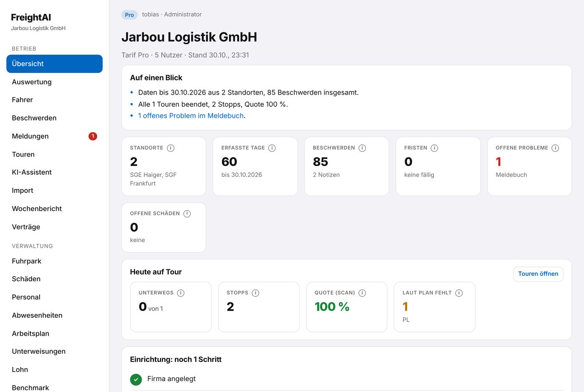
Task: Open the Übersicht page in sidebar
Action: click(55, 64)
